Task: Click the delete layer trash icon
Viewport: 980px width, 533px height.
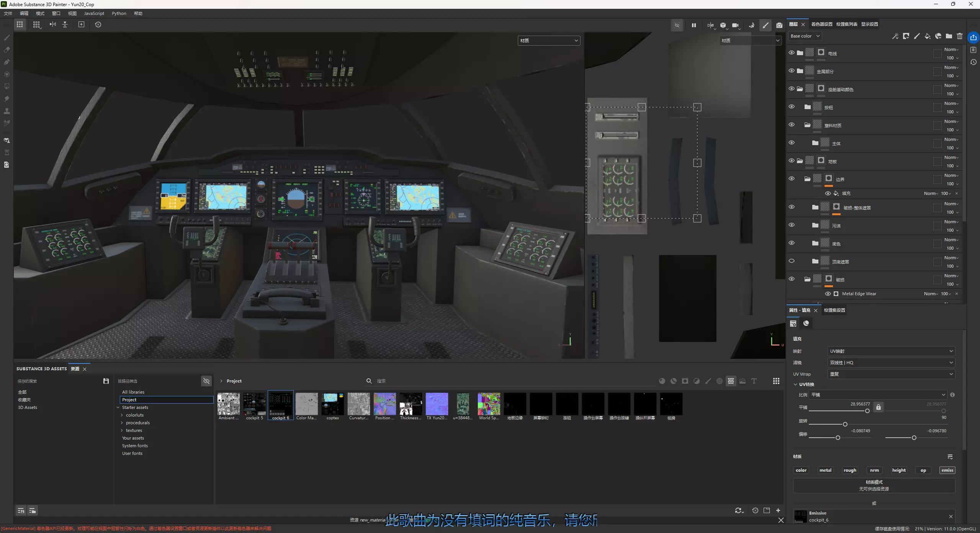Action: tap(959, 36)
